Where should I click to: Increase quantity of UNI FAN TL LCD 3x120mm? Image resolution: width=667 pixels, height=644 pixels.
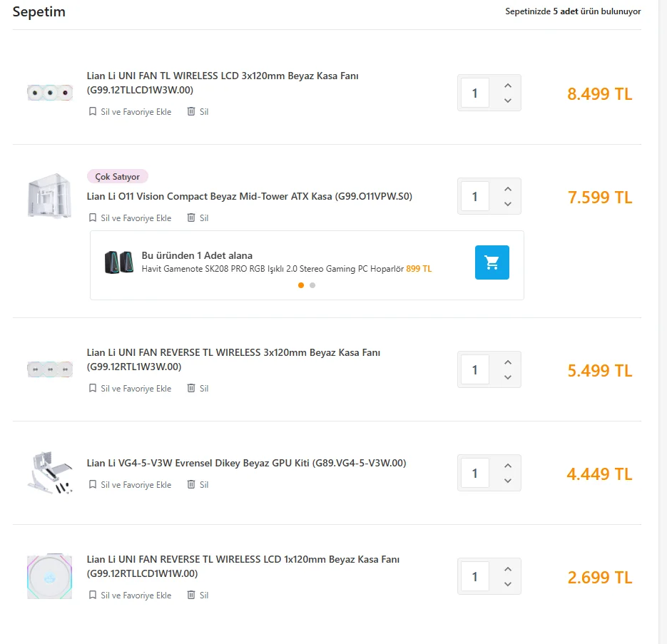(508, 86)
